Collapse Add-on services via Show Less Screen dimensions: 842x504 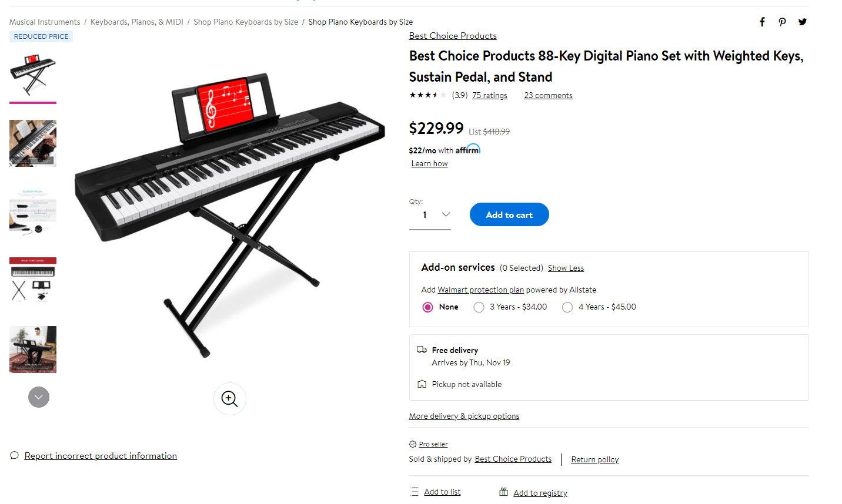pyautogui.click(x=565, y=268)
